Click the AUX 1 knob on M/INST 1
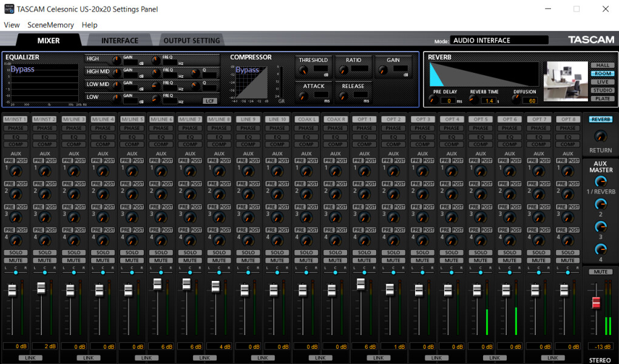Screen dimensions: 619x364 [16, 172]
